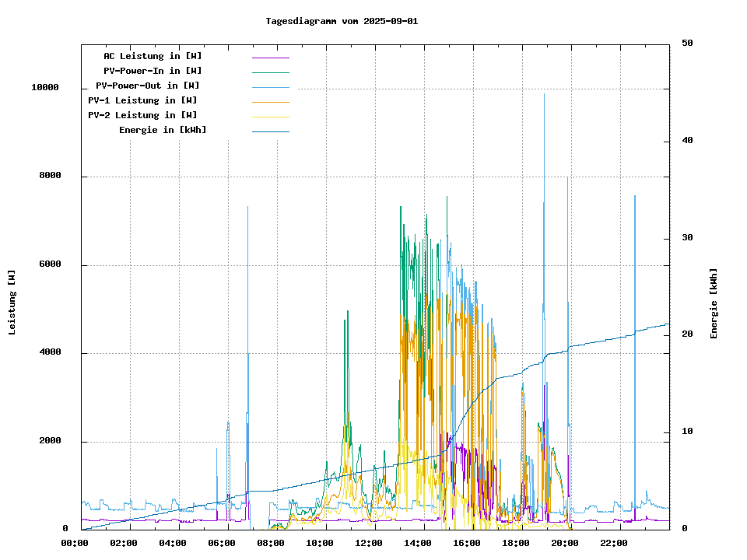
Task: Select the Energie in [kWh] legend label
Action: 163,130
